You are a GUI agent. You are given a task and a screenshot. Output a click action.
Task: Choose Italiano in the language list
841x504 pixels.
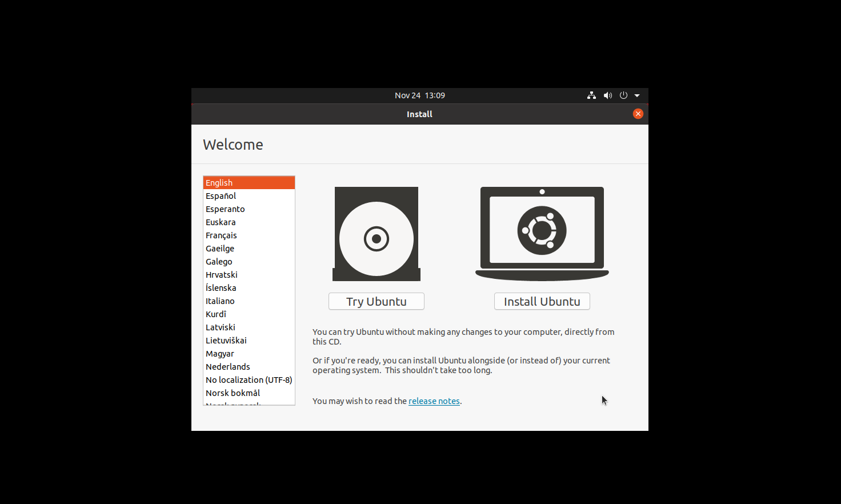coord(249,301)
